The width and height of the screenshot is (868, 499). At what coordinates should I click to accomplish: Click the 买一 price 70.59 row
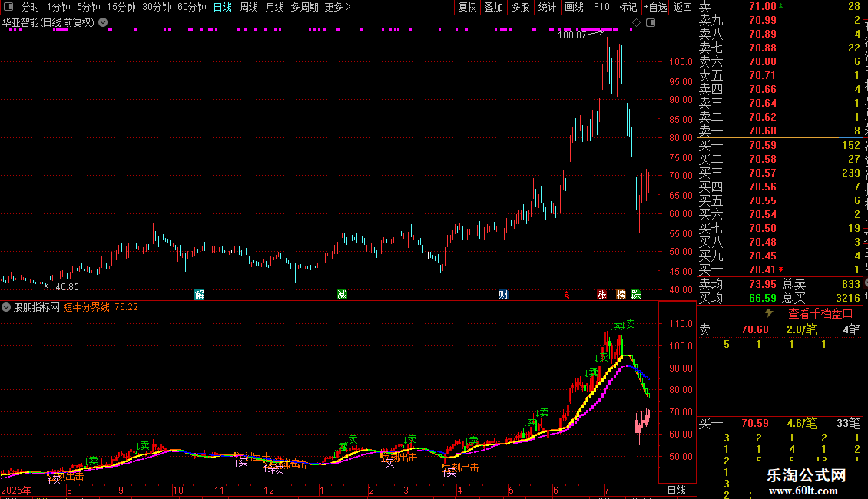tap(780, 145)
